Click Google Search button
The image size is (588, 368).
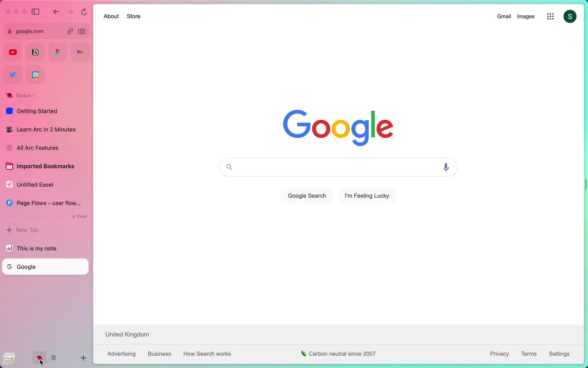[307, 195]
